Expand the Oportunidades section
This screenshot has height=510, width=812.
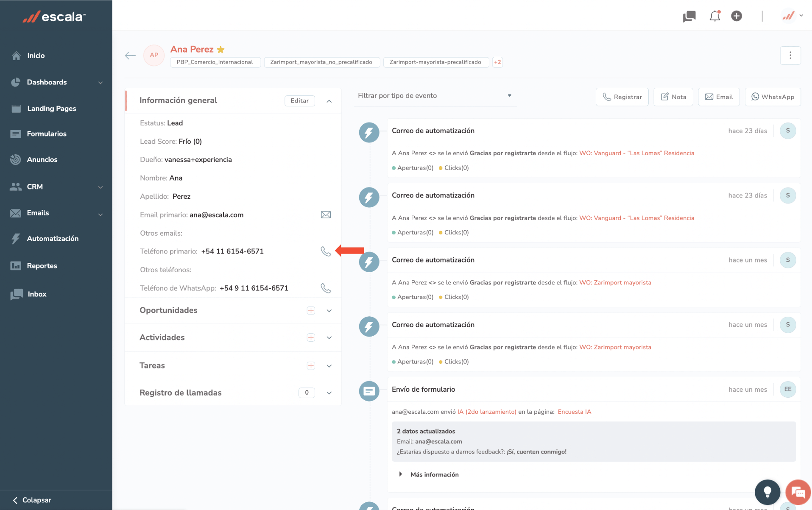[329, 311]
